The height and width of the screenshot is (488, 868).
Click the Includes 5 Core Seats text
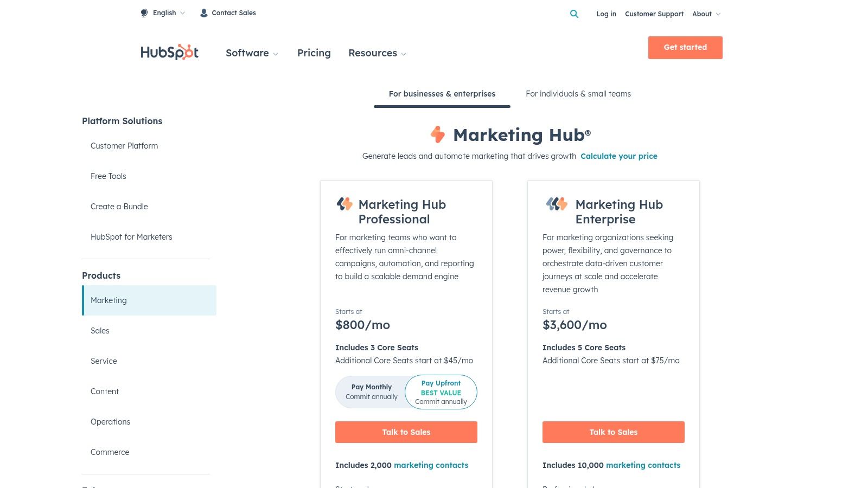[x=584, y=348]
